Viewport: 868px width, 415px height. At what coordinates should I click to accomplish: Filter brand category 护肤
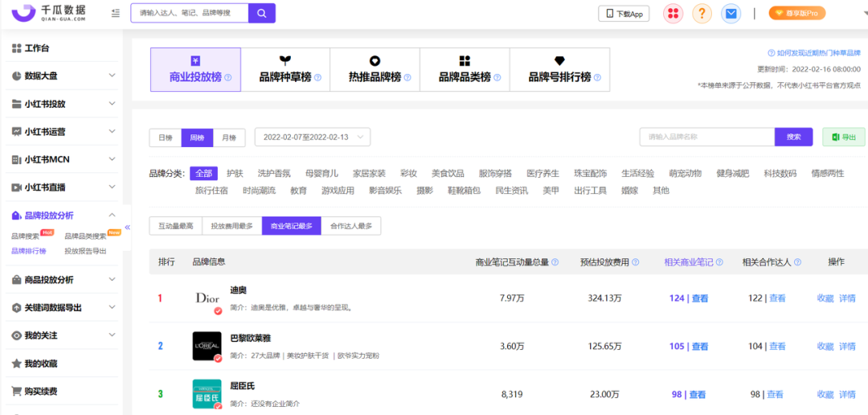[235, 174]
